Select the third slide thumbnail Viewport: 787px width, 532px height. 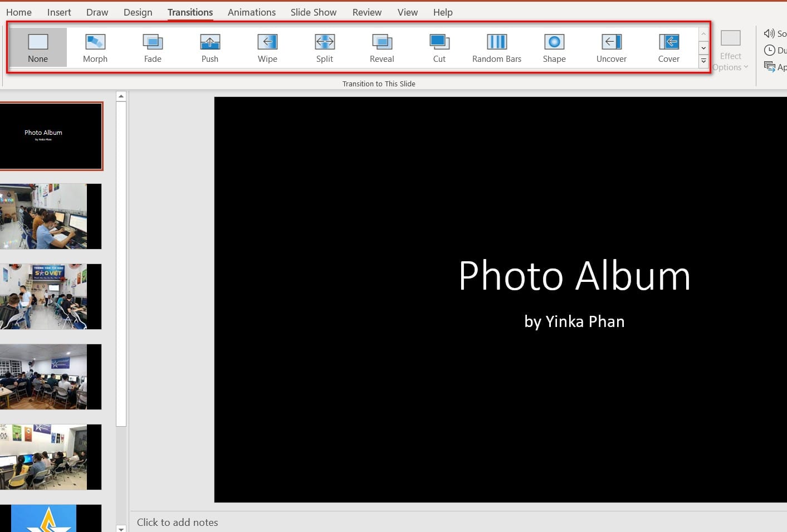pos(51,296)
